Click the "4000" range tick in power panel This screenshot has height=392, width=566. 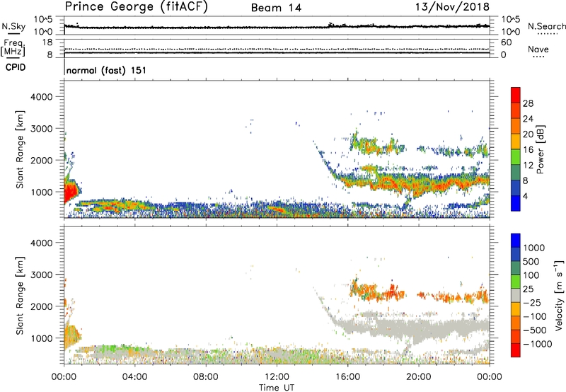pyautogui.click(x=41, y=97)
